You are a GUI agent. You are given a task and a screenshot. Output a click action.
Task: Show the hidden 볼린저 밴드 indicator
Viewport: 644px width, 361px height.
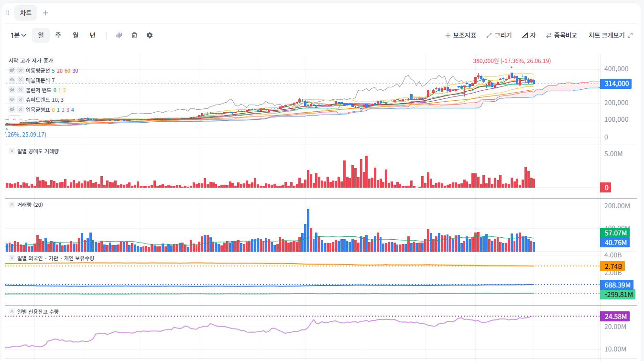(12, 90)
